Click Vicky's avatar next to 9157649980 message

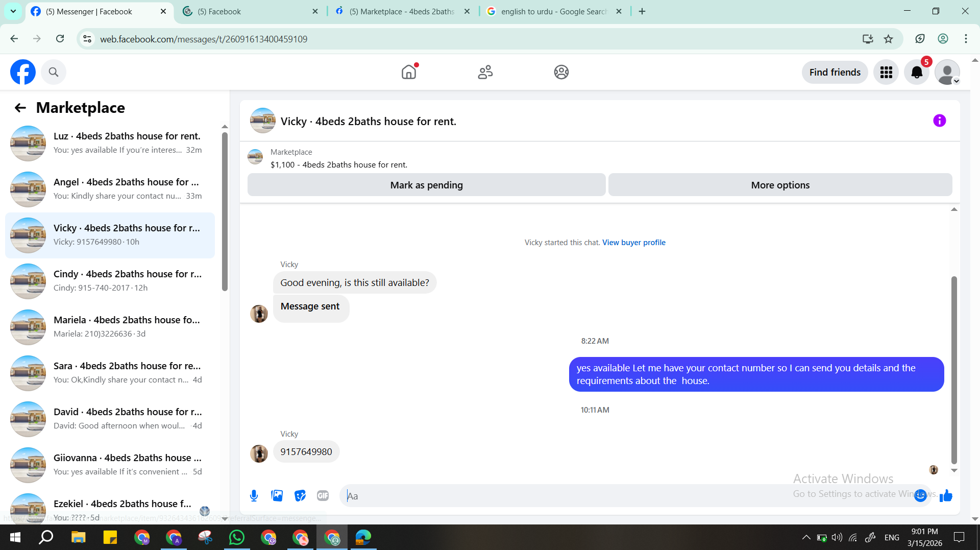coord(259,453)
